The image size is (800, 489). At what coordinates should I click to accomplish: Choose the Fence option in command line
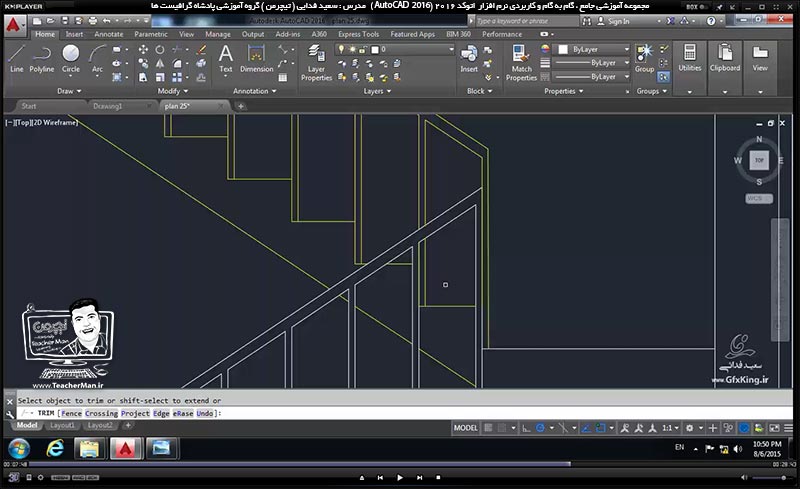click(x=71, y=413)
